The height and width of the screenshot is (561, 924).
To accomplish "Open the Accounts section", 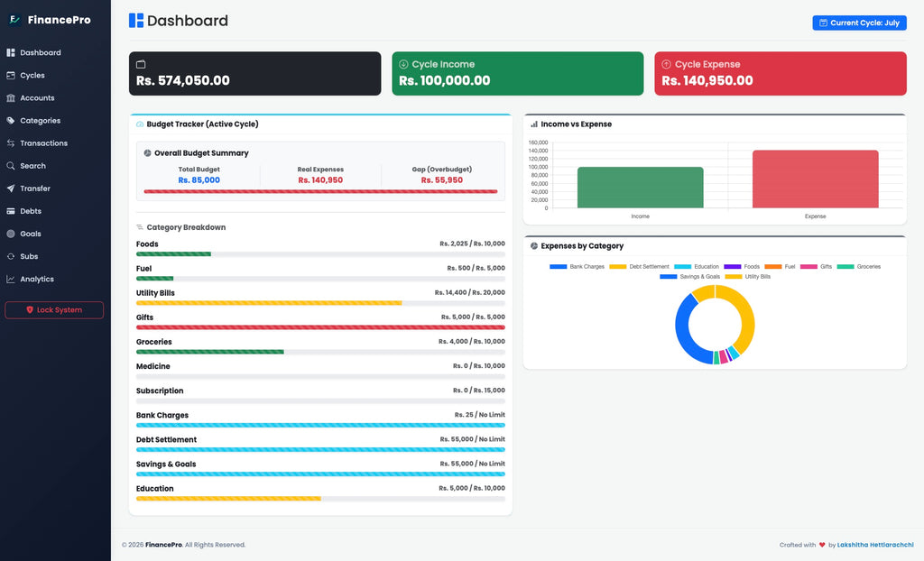I will click(55, 97).
